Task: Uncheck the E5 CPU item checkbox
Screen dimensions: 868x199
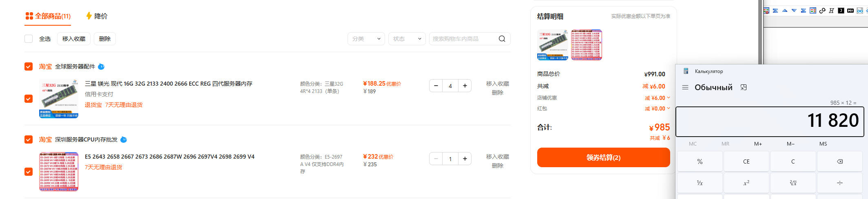Action: click(29, 172)
